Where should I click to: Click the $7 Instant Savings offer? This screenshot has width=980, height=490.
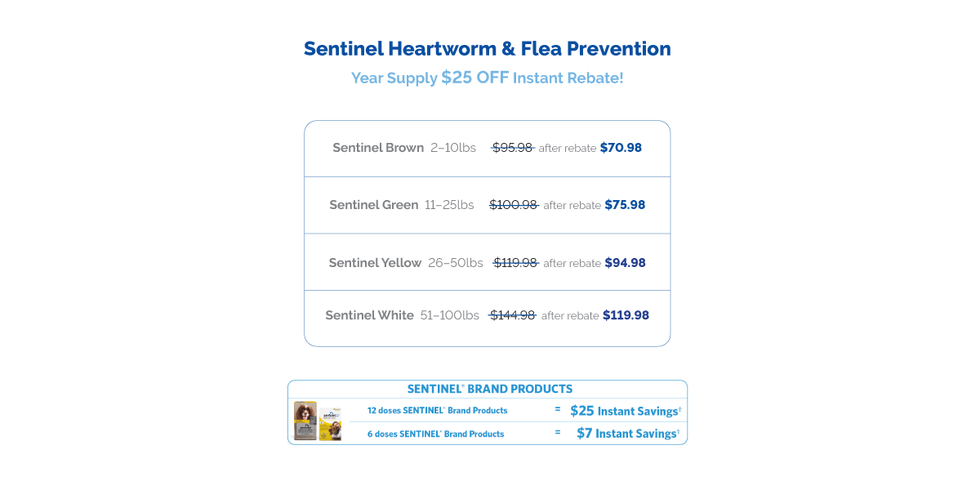627,434
